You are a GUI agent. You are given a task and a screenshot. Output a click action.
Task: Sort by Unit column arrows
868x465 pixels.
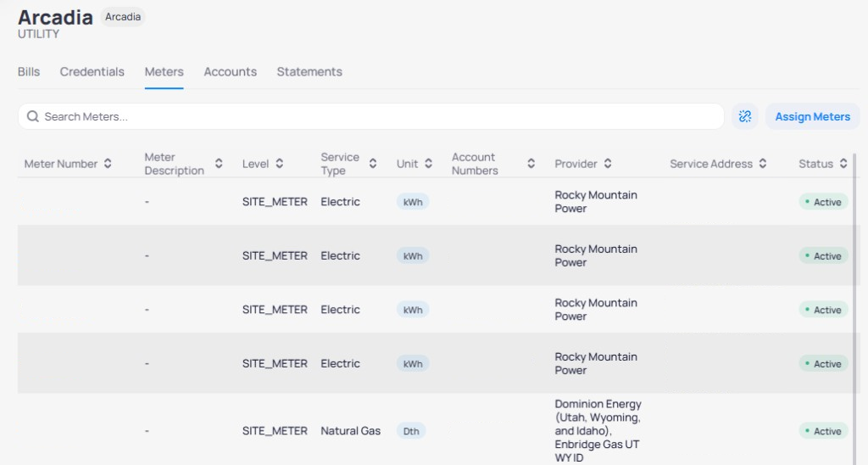point(428,164)
